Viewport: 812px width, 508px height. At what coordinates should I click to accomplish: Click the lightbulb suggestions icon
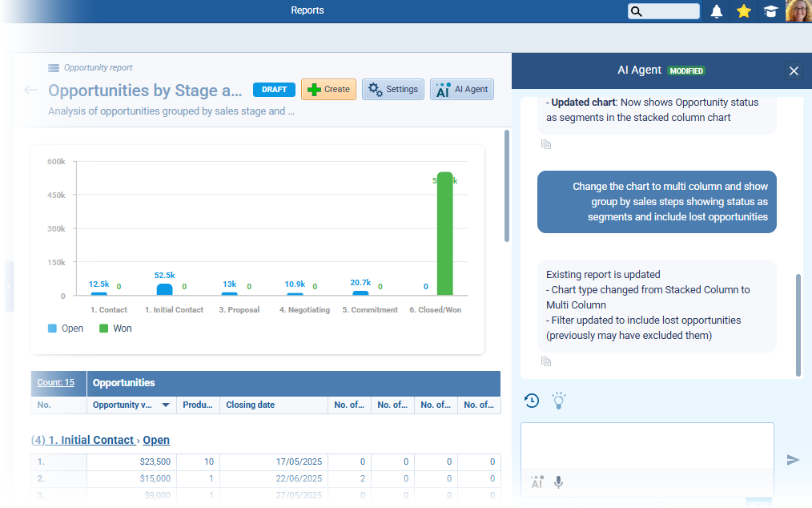pyautogui.click(x=559, y=401)
